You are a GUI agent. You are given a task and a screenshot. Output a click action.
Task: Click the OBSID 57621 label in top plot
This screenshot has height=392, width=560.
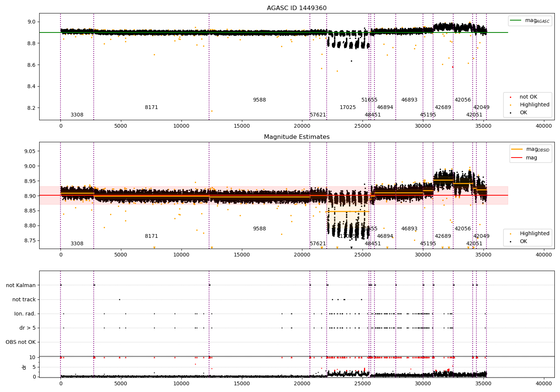point(318,115)
